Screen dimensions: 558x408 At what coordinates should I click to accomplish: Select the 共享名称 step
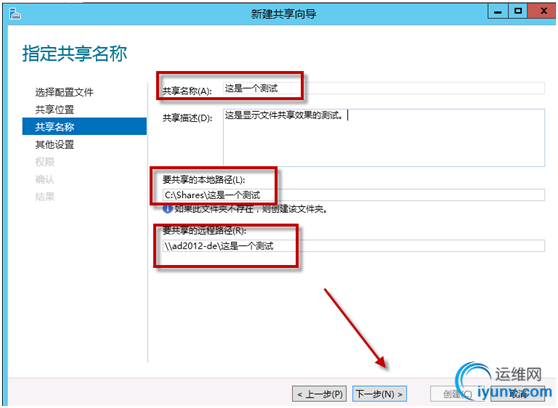tap(84, 126)
